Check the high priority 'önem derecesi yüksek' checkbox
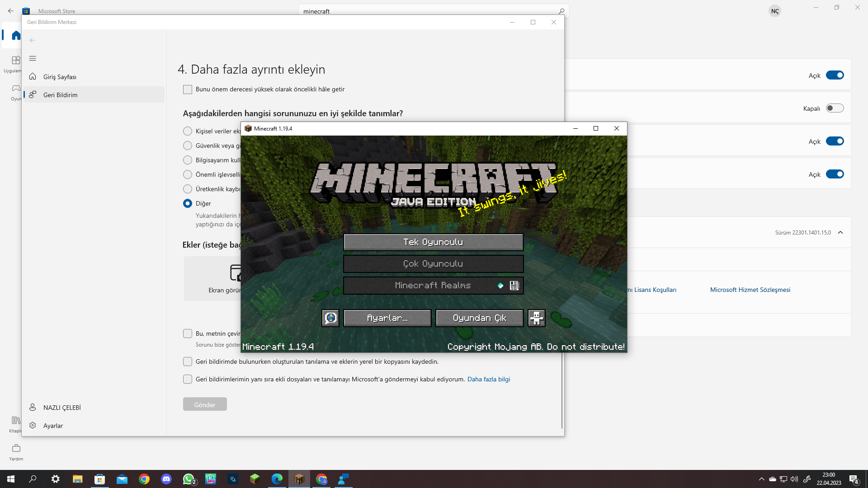This screenshot has width=868, height=488. (x=188, y=89)
